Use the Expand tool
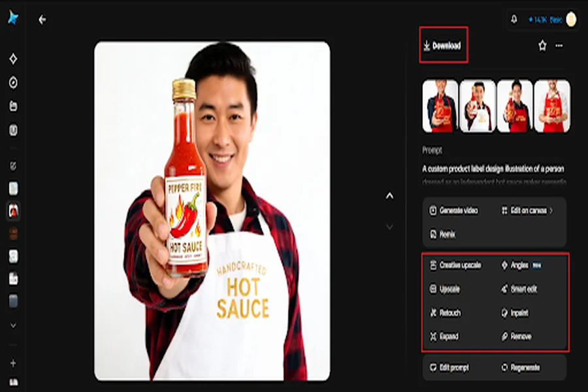588x392 pixels. pos(444,336)
